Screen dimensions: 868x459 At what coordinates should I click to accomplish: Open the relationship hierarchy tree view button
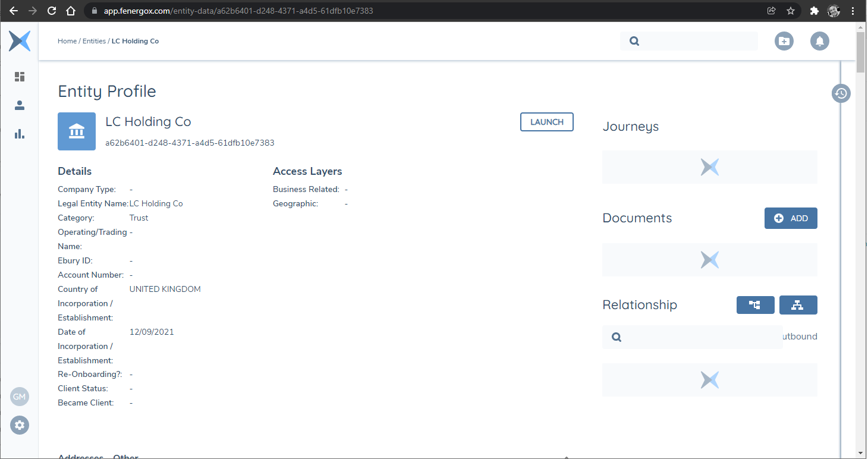coord(755,305)
